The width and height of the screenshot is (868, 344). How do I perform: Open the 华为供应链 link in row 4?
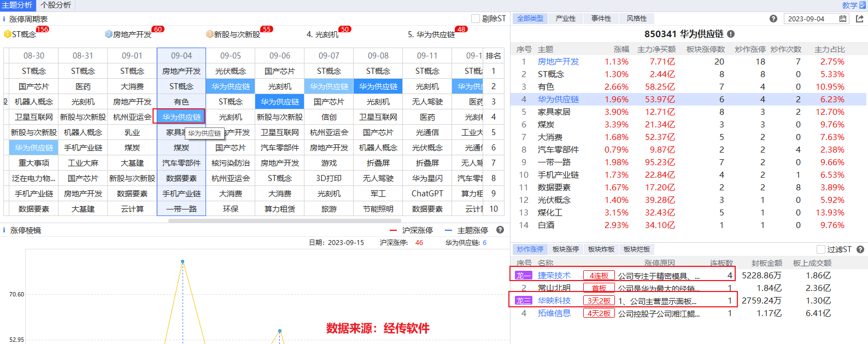coord(558,100)
